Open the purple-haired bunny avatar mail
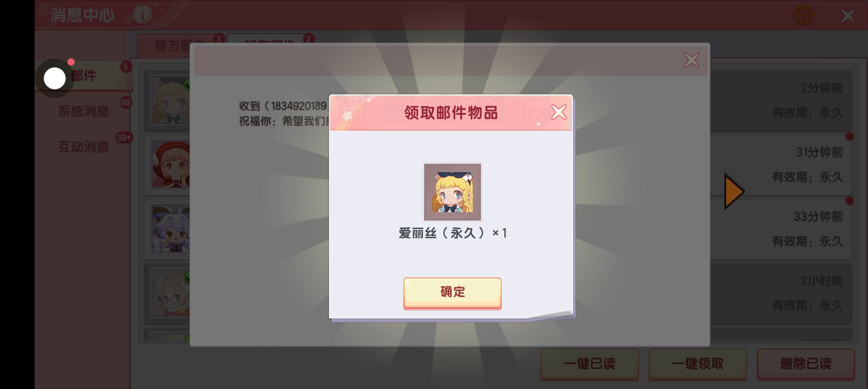 tap(170, 228)
